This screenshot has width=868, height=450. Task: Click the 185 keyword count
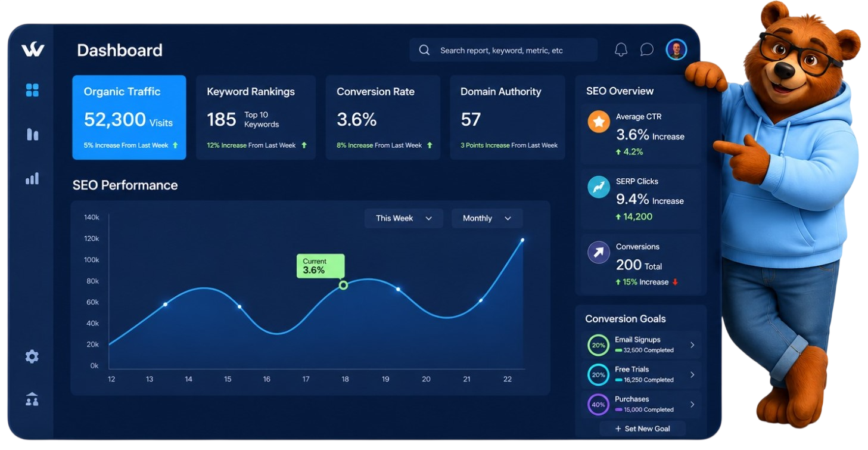(x=222, y=120)
